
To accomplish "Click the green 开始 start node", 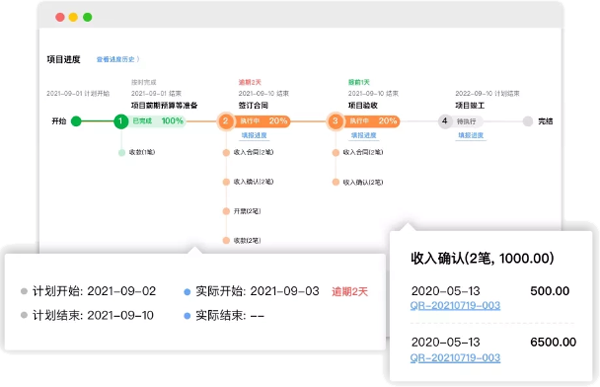I will click(76, 121).
